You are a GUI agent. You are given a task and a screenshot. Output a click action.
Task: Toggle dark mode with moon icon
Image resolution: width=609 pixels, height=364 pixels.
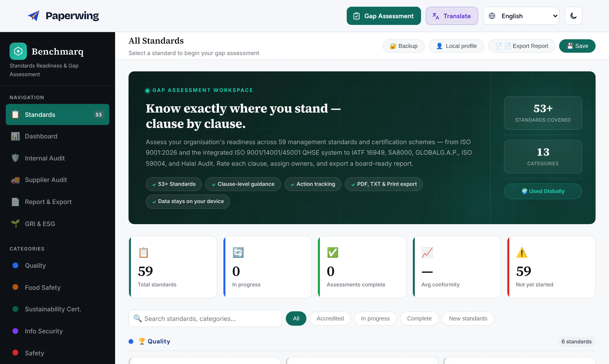[x=573, y=16]
